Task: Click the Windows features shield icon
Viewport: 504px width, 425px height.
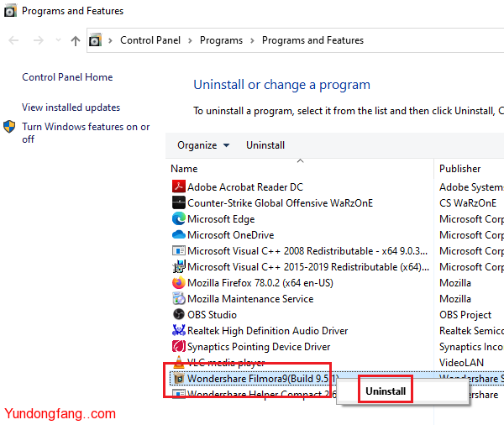Action: point(9,127)
